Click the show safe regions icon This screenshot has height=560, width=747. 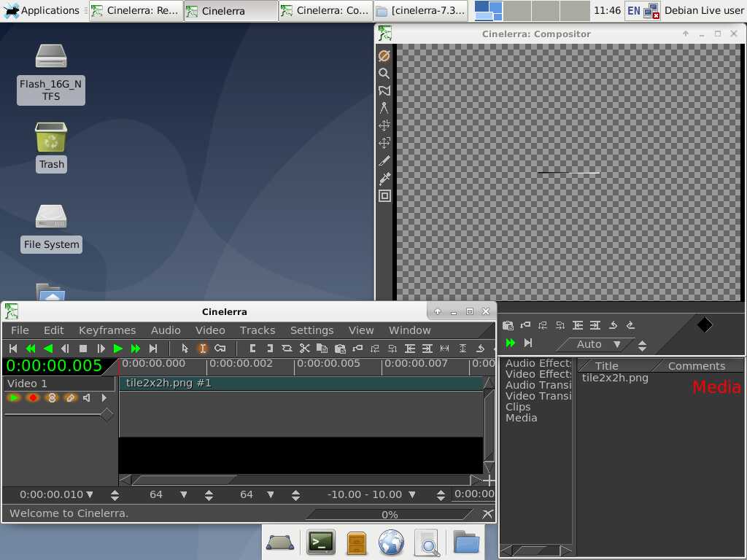click(x=384, y=195)
